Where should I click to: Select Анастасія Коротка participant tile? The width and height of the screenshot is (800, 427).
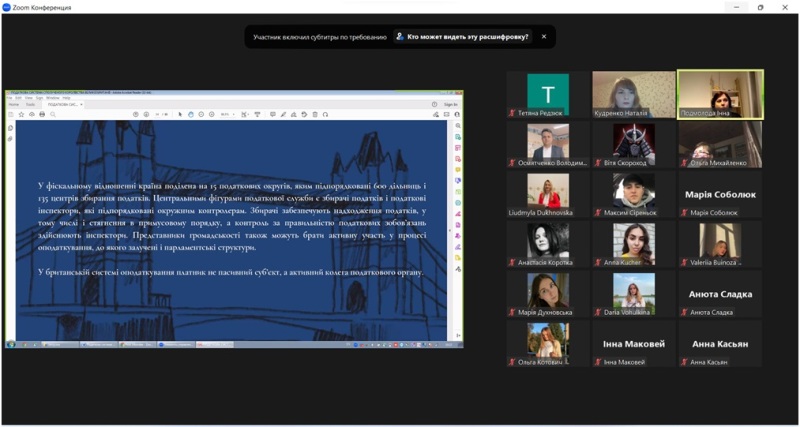pyautogui.click(x=548, y=244)
